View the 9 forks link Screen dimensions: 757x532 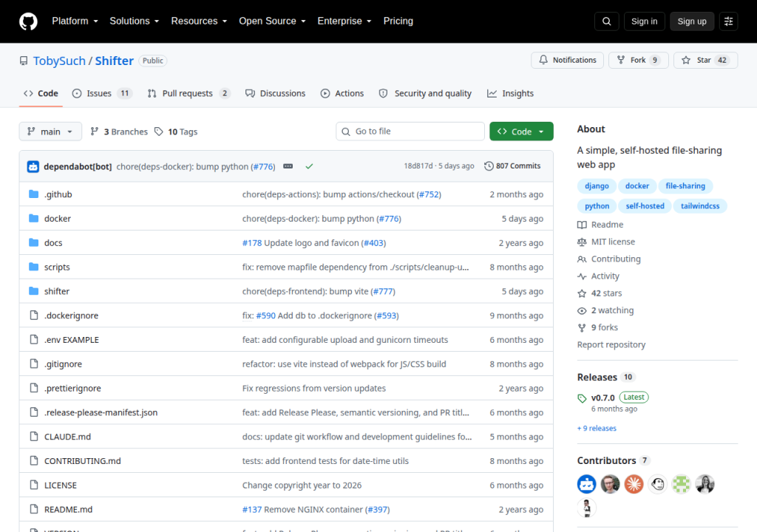coord(598,327)
